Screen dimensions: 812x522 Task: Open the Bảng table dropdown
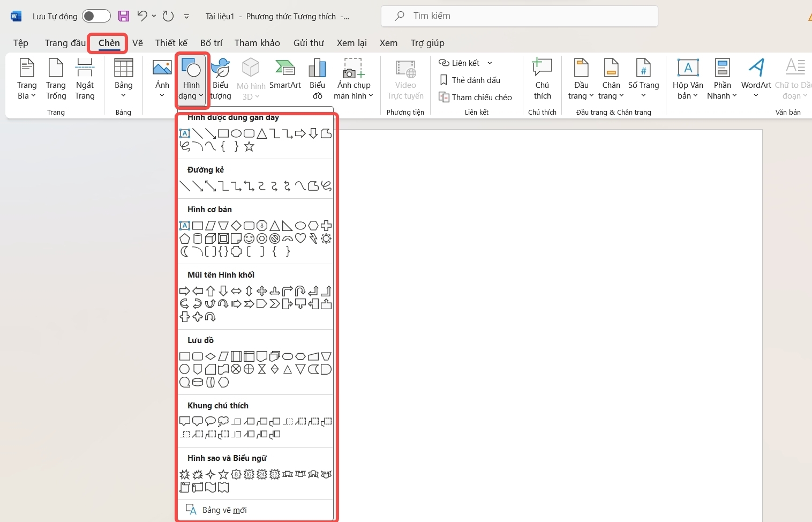tap(123, 79)
